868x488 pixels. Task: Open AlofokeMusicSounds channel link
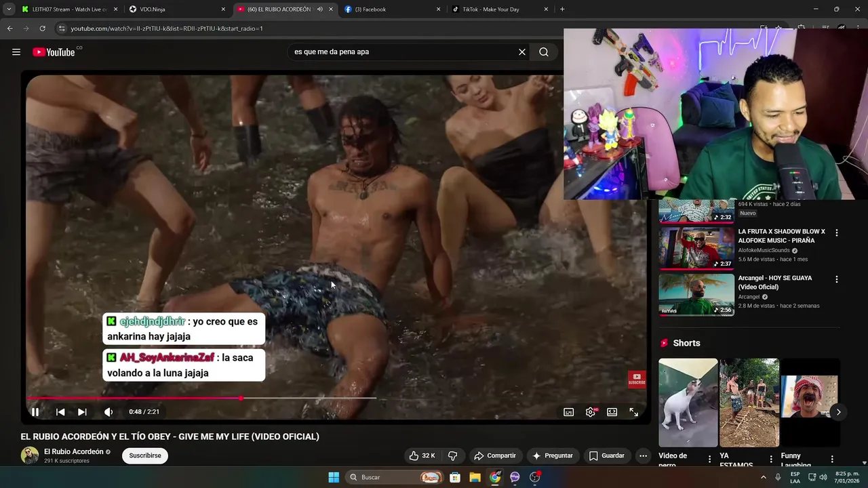point(764,250)
